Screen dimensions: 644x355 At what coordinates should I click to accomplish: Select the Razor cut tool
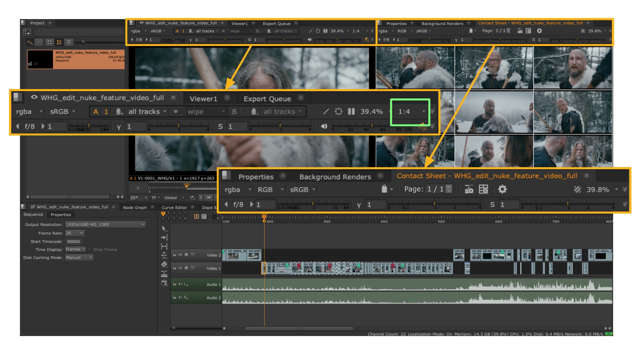(164, 264)
